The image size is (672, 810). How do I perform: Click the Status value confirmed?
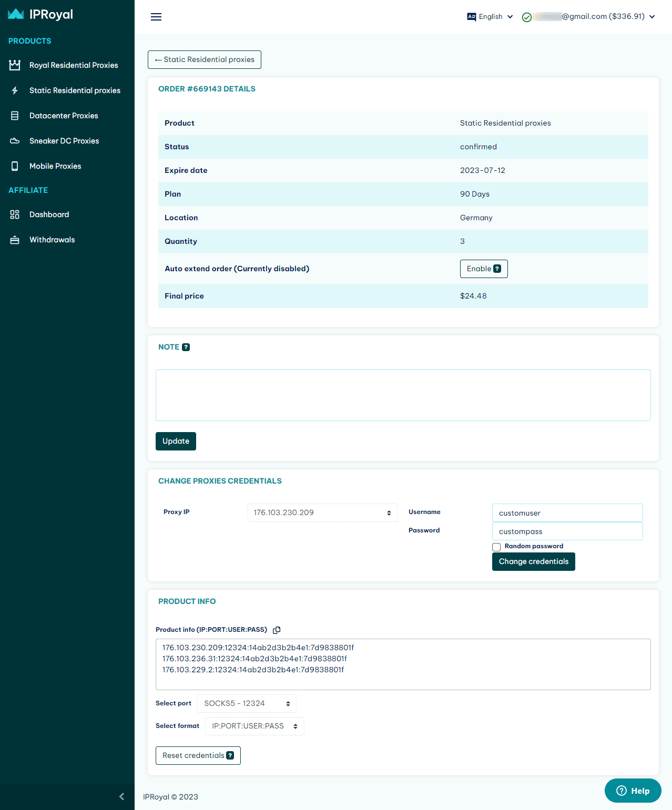click(x=478, y=147)
